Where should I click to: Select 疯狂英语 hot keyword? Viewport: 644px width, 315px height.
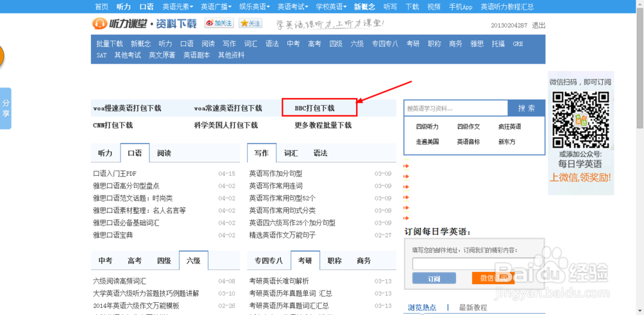tap(509, 127)
